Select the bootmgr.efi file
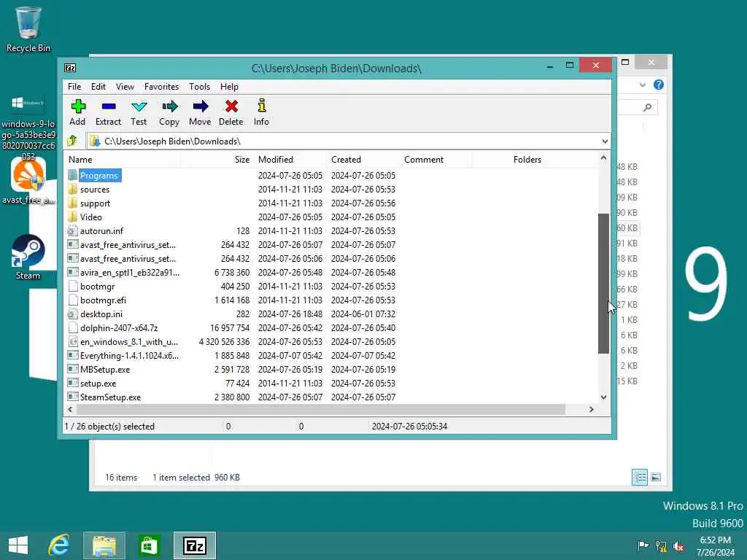The image size is (747, 560). pyautogui.click(x=103, y=300)
